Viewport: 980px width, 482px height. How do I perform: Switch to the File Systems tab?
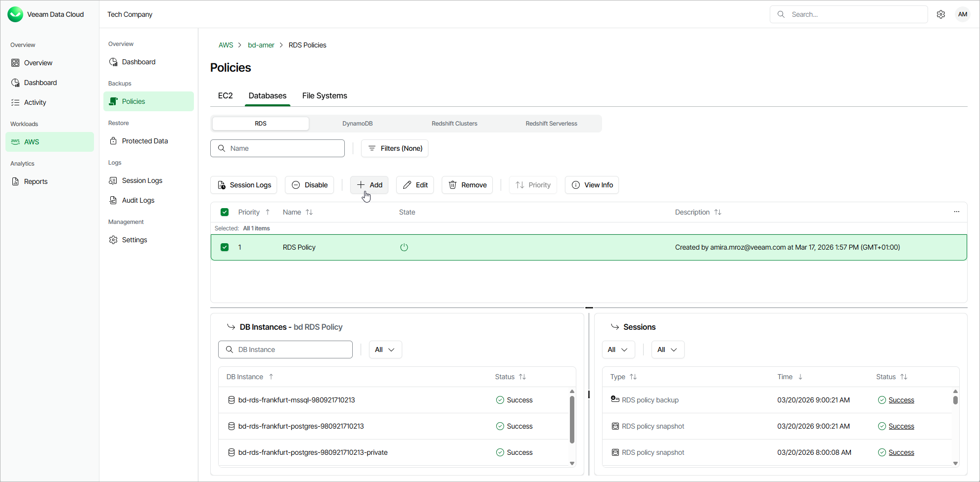[x=325, y=96]
